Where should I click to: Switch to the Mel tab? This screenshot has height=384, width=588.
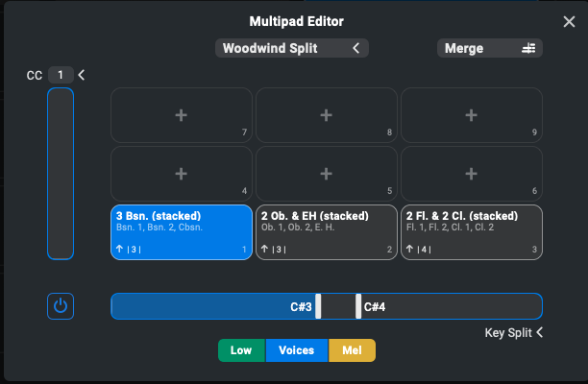(352, 350)
